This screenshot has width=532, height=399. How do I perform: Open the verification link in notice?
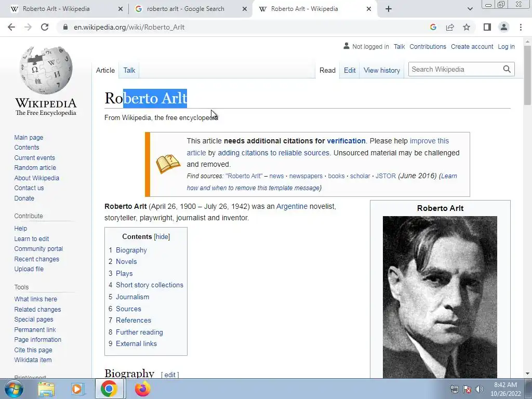(x=346, y=141)
